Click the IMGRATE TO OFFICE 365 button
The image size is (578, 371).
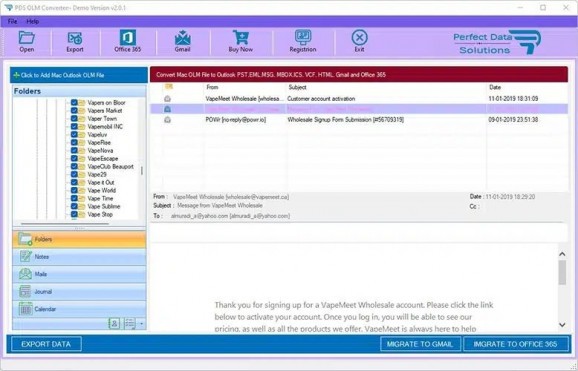516,344
